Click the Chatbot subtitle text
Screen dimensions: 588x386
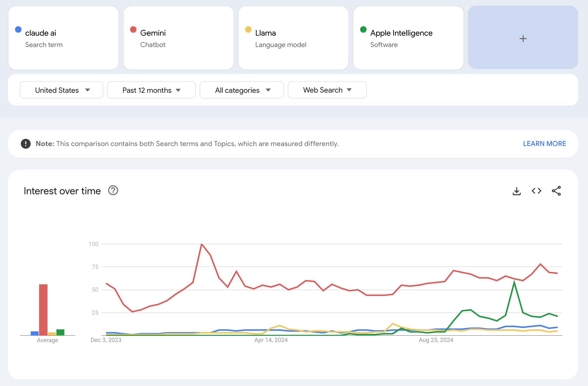(153, 45)
